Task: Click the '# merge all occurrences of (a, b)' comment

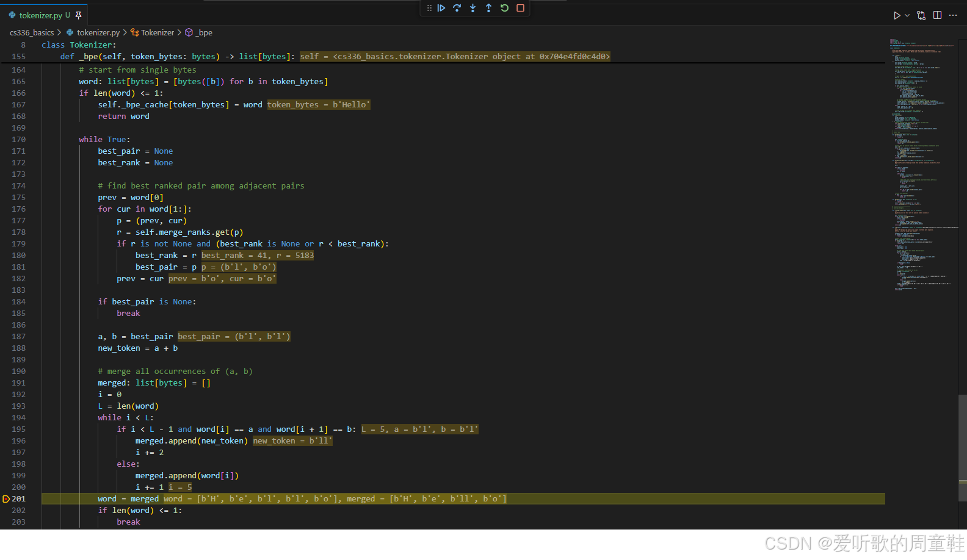Action: tap(175, 371)
